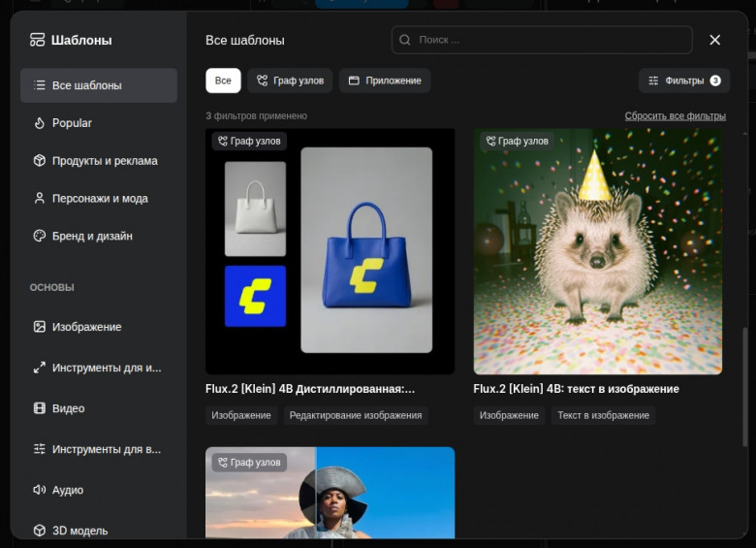Screen dimensions: 756x548
Task: Click the Все шаблоны heading
Action: [245, 40]
